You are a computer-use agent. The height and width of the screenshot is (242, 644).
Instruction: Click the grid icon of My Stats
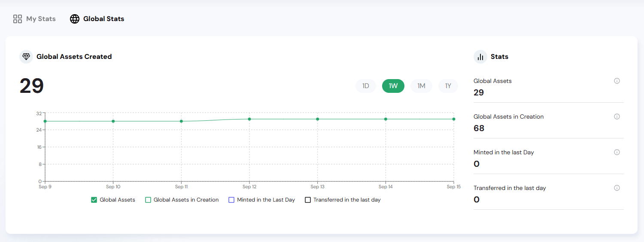tap(18, 19)
